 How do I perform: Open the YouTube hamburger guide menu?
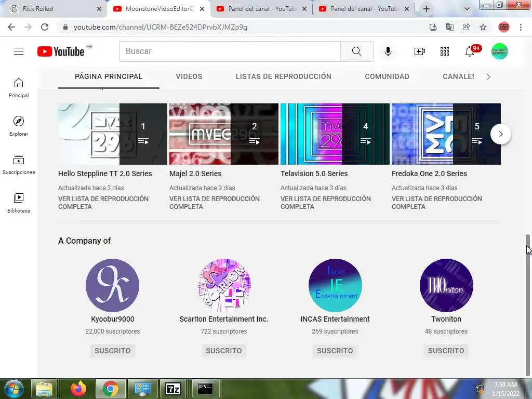[19, 51]
